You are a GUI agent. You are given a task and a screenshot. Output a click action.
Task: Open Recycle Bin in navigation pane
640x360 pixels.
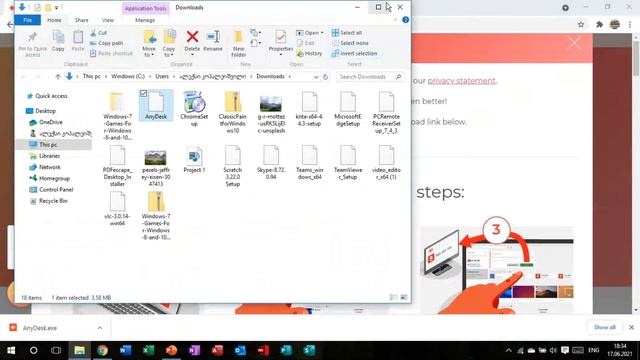pyautogui.click(x=53, y=201)
